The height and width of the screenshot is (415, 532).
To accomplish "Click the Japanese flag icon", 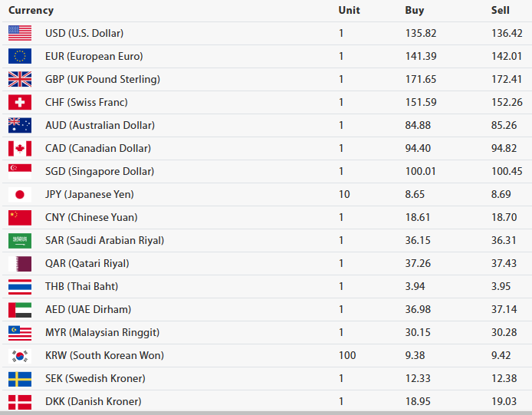I will (20, 194).
